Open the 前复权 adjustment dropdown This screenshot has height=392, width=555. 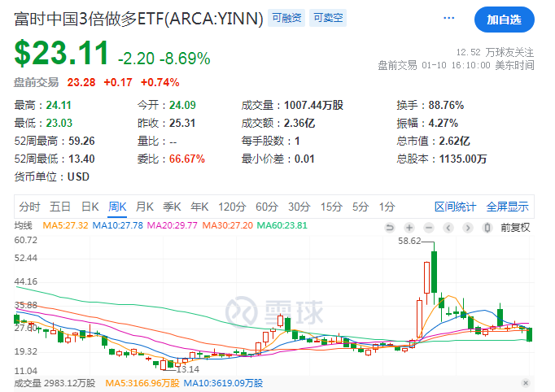(x=515, y=228)
